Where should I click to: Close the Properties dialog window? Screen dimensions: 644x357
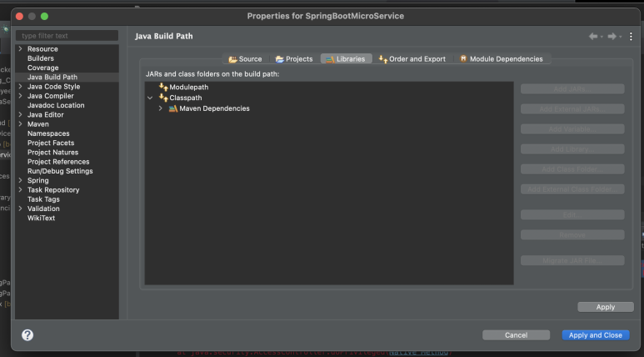pos(19,16)
